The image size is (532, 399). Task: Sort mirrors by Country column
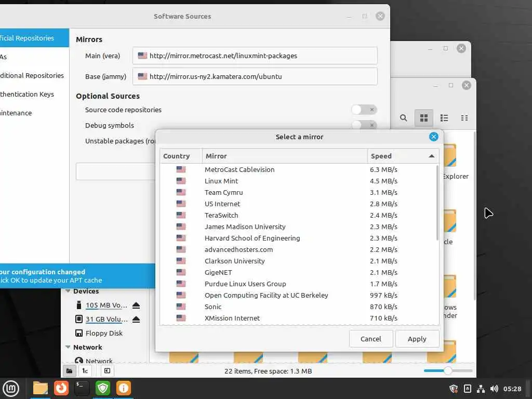tap(181, 156)
